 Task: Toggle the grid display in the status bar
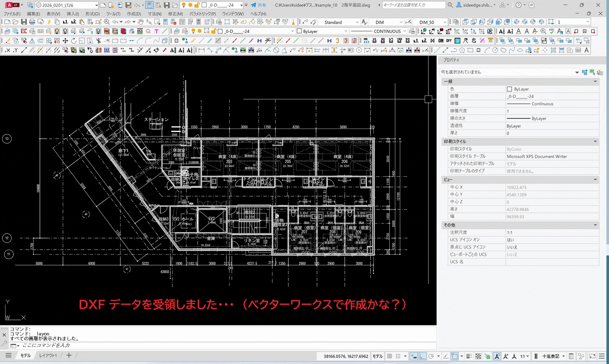pyautogui.click(x=390, y=356)
